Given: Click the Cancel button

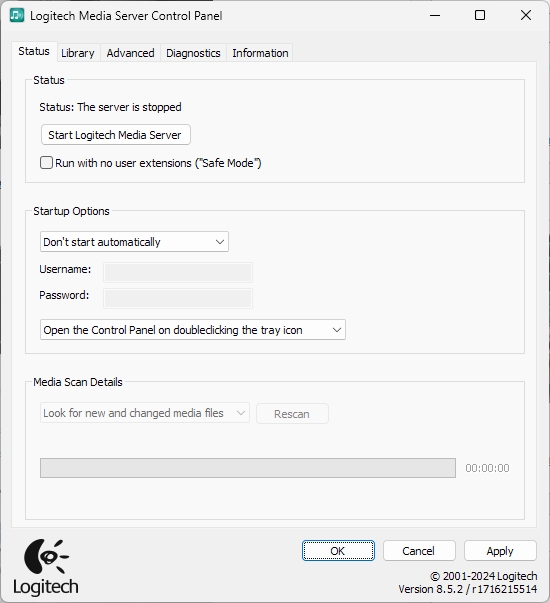Looking at the screenshot, I should [x=419, y=551].
